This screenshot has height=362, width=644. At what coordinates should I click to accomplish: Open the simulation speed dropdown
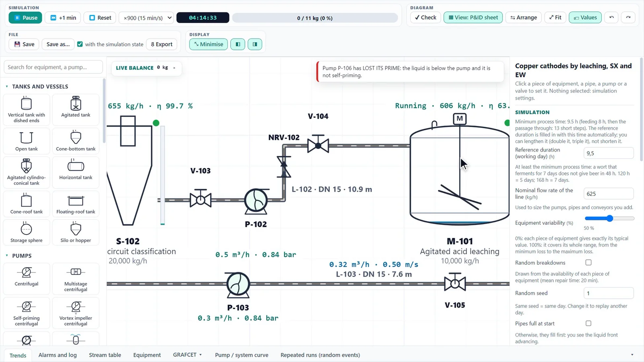click(147, 18)
